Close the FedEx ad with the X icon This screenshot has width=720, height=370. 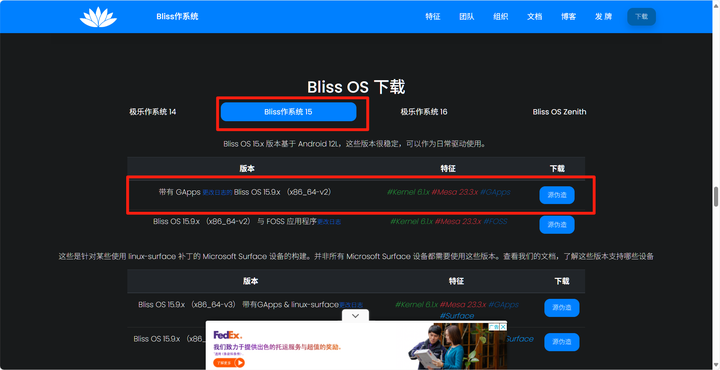(x=503, y=327)
